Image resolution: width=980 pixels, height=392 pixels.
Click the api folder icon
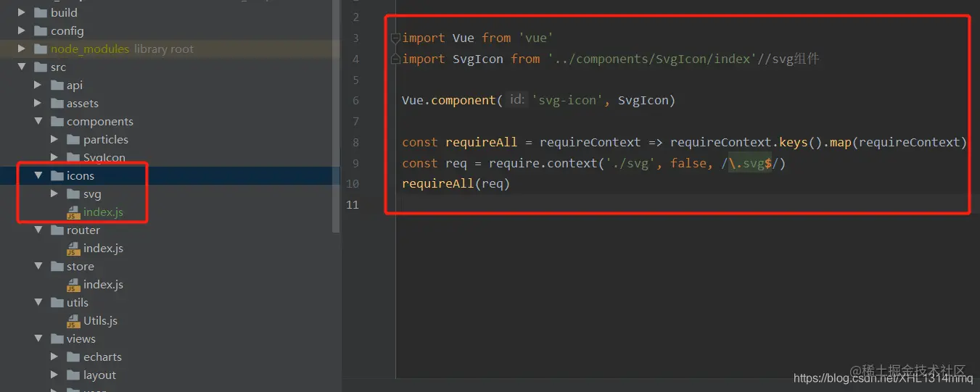(57, 85)
